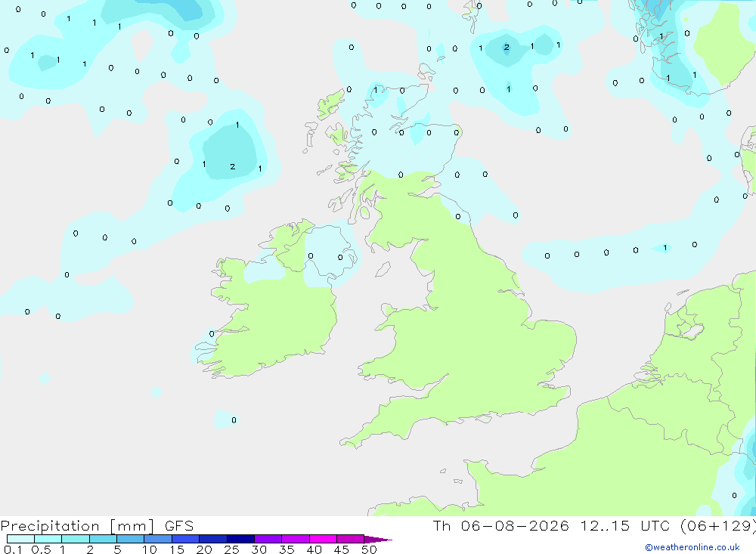Choose the 45–50 mm legend swatch

(350, 539)
